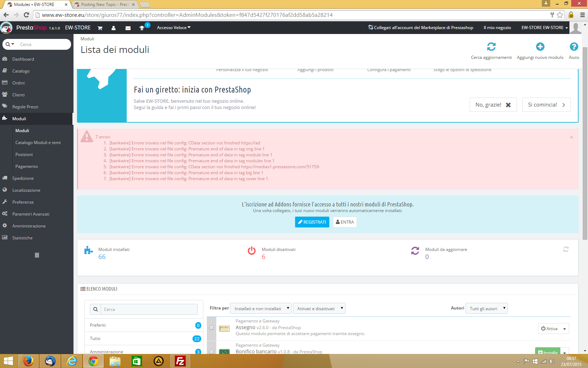Click the Aggiungi nuovo modulo plus icon
Image resolution: width=588 pixels, height=368 pixels.
[540, 47]
